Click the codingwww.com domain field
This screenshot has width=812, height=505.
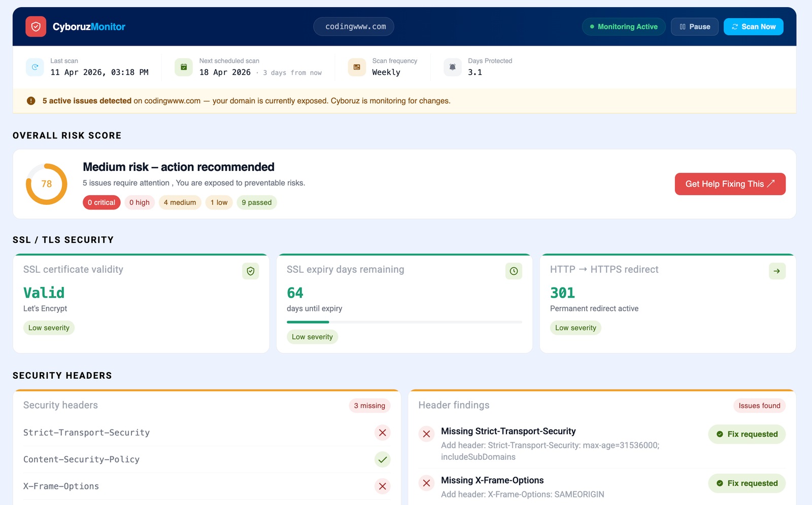tap(354, 27)
